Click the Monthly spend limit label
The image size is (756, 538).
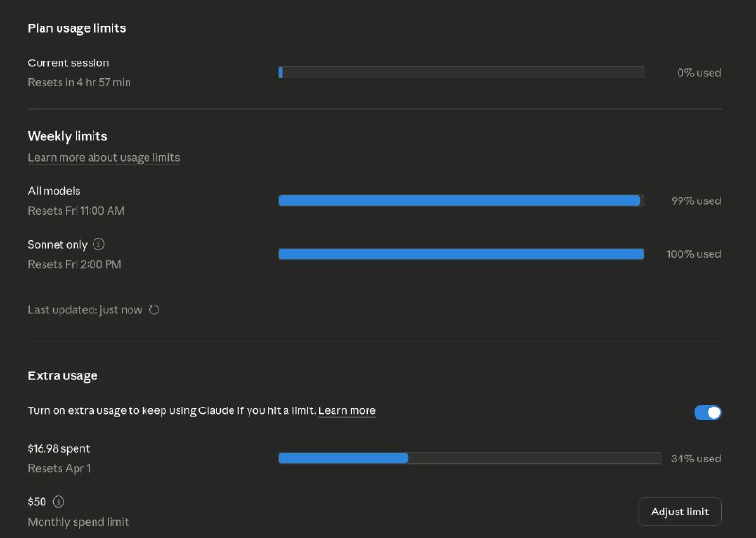78,522
